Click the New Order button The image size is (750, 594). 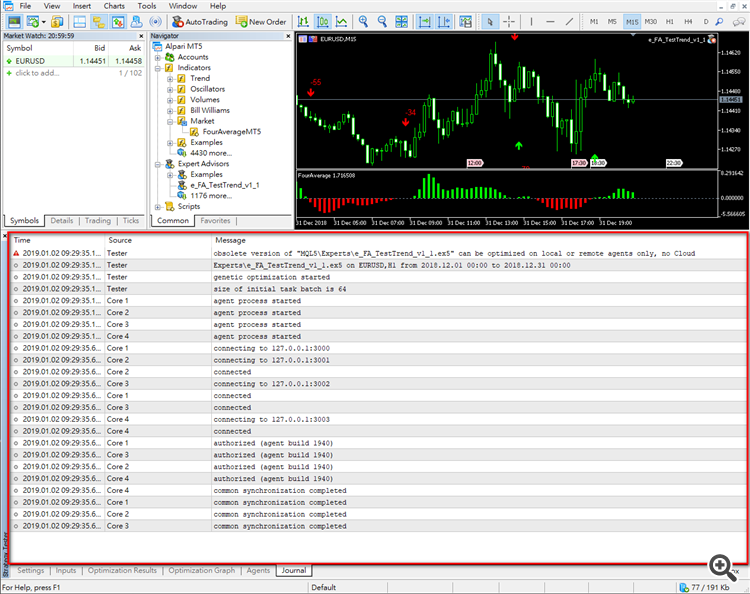(x=260, y=21)
